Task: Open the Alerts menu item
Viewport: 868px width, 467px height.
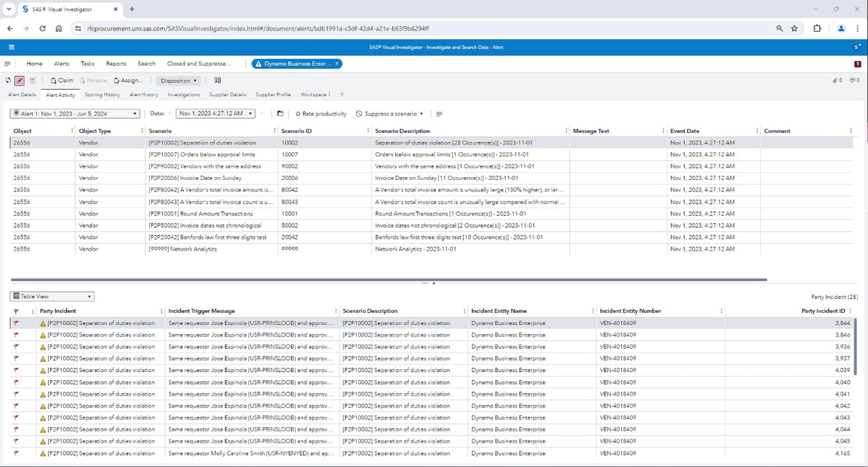Action: pyautogui.click(x=61, y=63)
